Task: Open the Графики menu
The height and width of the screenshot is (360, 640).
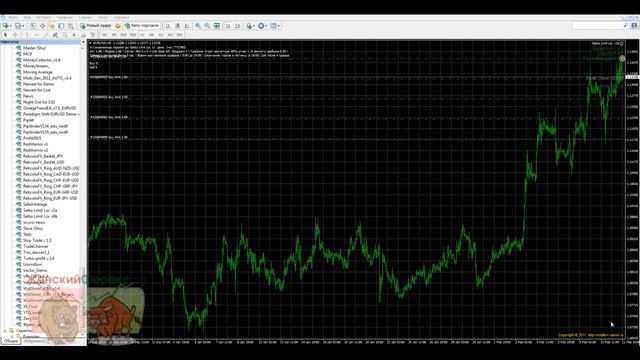Action: tap(64, 18)
